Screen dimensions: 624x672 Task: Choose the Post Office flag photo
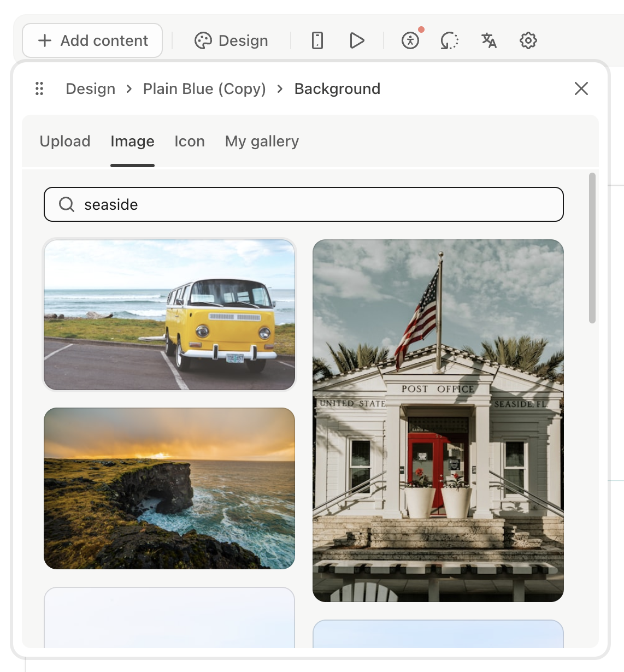coord(438,421)
